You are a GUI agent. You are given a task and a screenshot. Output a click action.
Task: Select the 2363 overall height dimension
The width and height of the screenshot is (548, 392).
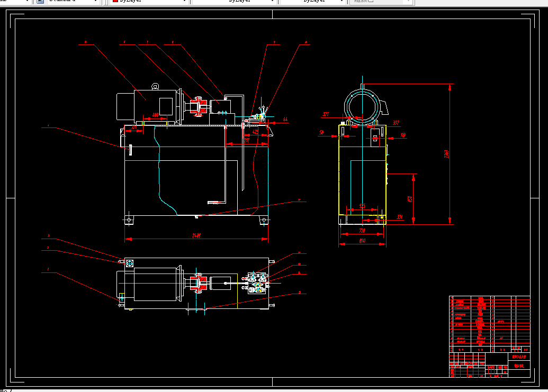click(447, 154)
